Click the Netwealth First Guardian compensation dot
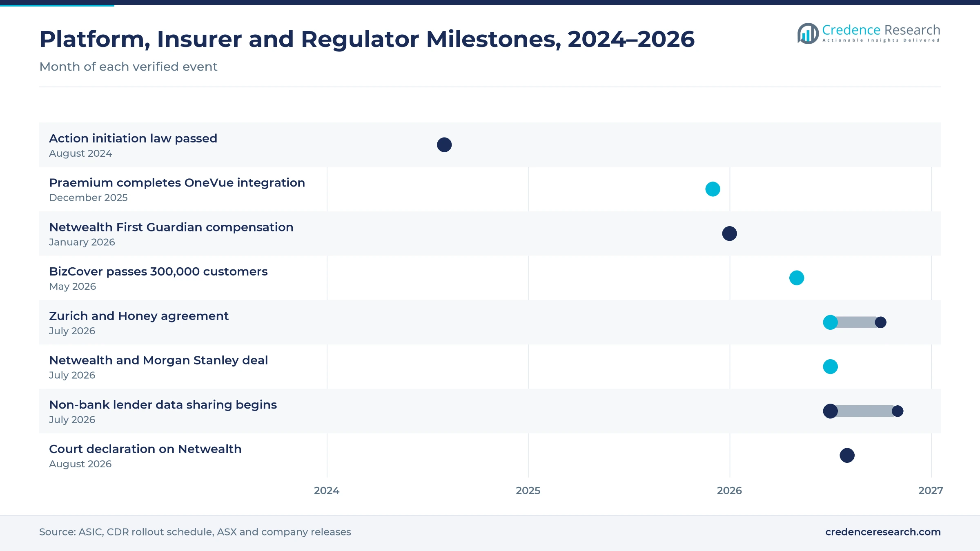This screenshot has width=980, height=551. point(729,233)
